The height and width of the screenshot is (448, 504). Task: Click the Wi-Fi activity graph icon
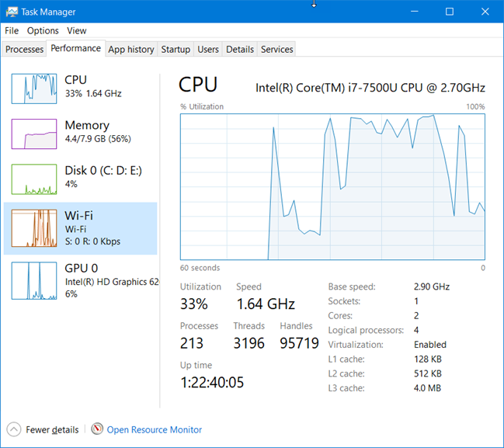(34, 228)
